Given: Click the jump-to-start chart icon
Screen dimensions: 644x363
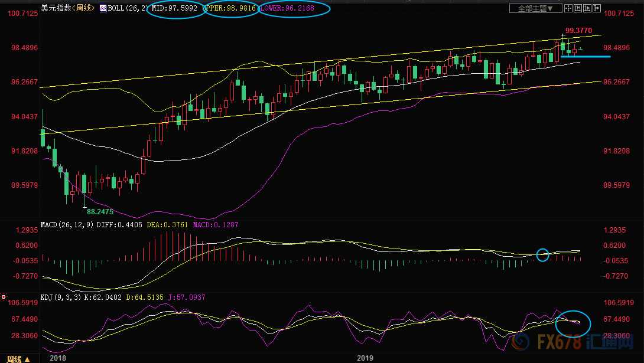Looking at the screenshot, I should pyautogui.click(x=578, y=8).
